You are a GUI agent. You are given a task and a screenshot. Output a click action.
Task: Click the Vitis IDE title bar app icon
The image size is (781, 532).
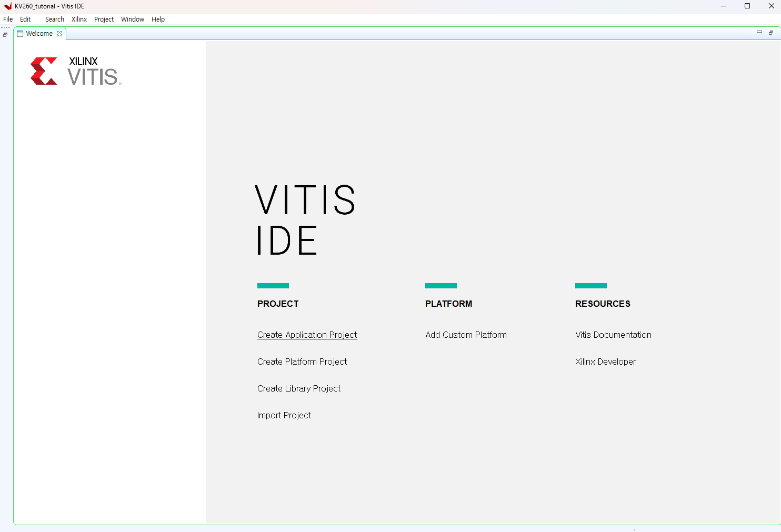pos(7,6)
